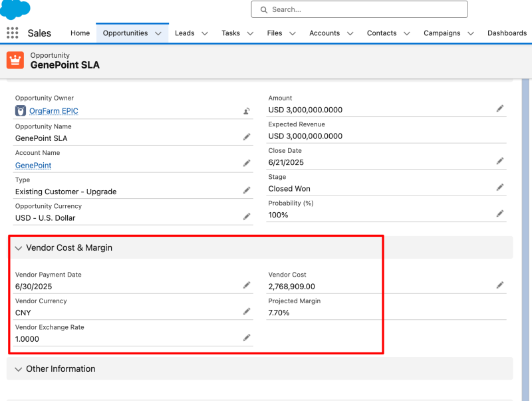Open the GenePoint account link
The width and height of the screenshot is (532, 401).
coord(33,165)
